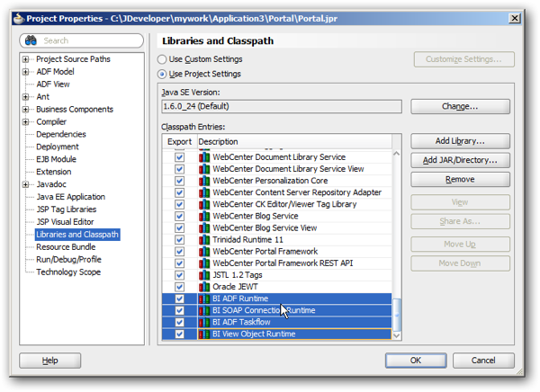Toggle export checkbox for BI View Object Runtime

(179, 334)
